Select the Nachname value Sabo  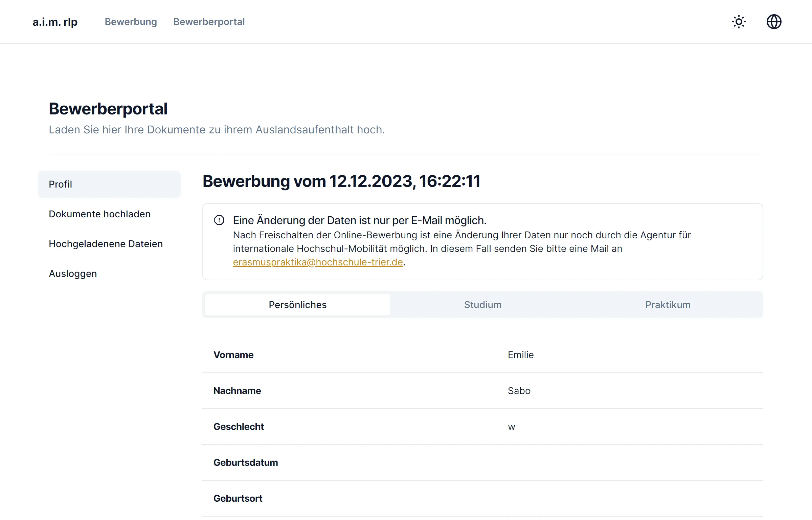pos(519,391)
